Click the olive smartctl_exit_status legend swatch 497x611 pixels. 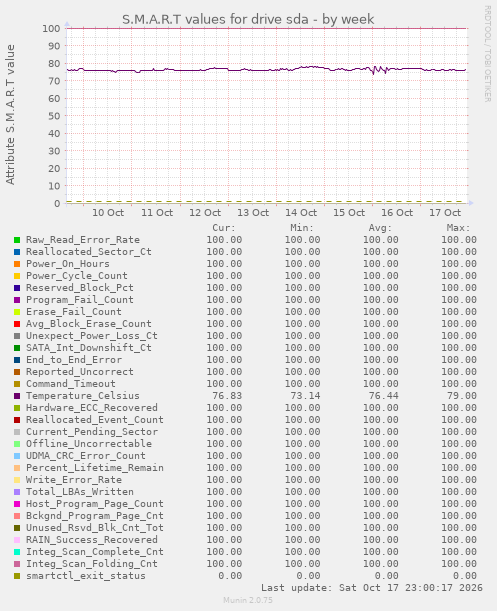coord(17,576)
